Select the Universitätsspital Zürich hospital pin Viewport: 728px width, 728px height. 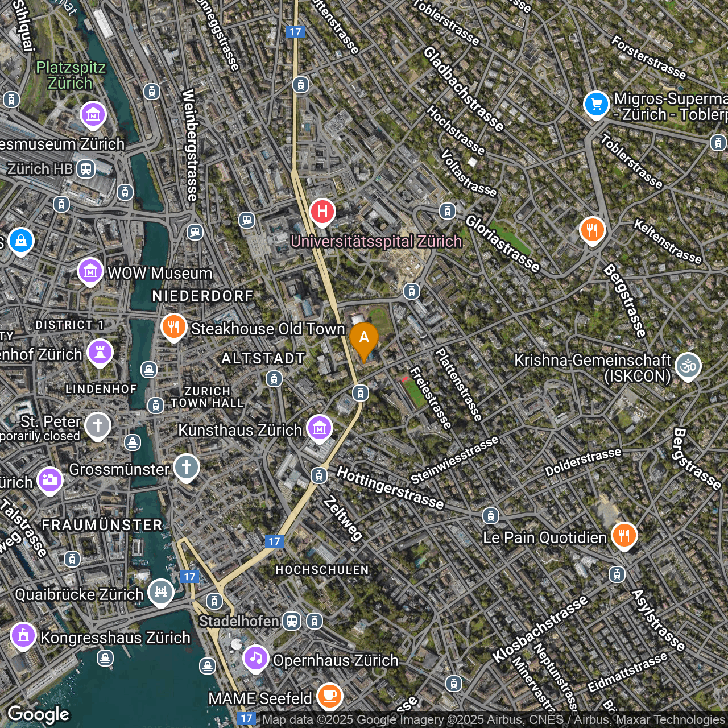322,212
